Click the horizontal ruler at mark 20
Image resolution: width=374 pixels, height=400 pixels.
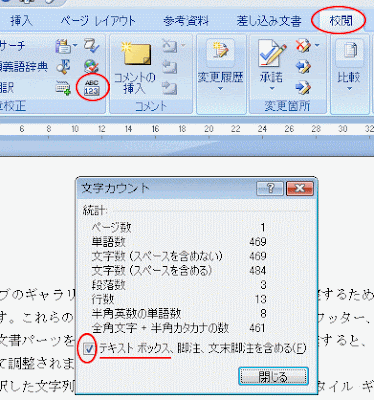[x=209, y=129]
